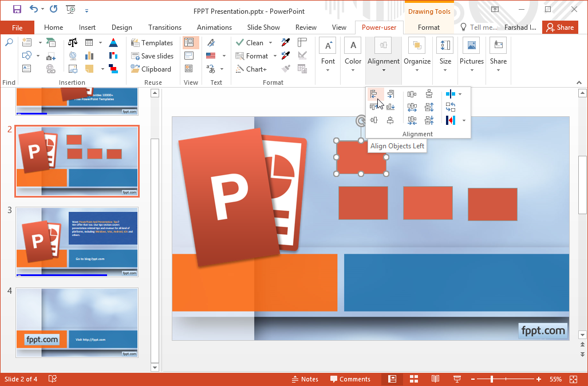588x386 pixels.
Task: Expand the Organize dropdown
Action: click(x=417, y=70)
